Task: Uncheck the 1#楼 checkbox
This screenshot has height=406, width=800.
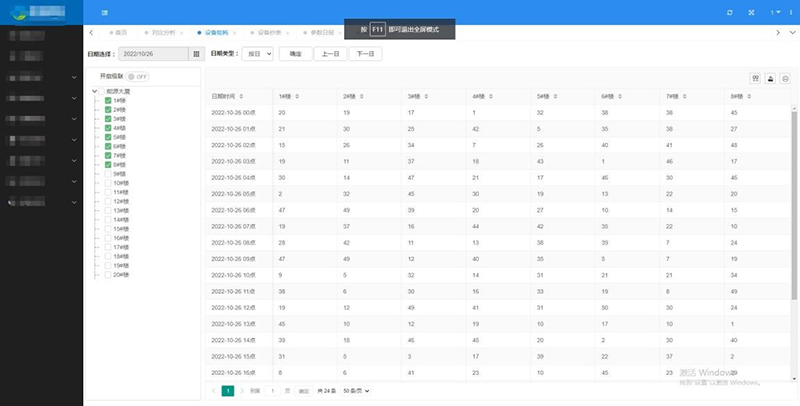Action: [x=108, y=100]
